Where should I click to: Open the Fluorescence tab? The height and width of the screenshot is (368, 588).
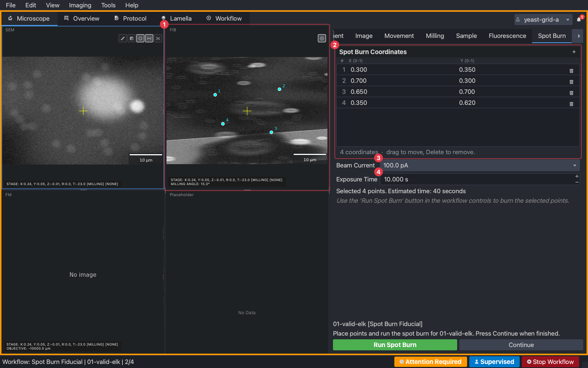(508, 36)
